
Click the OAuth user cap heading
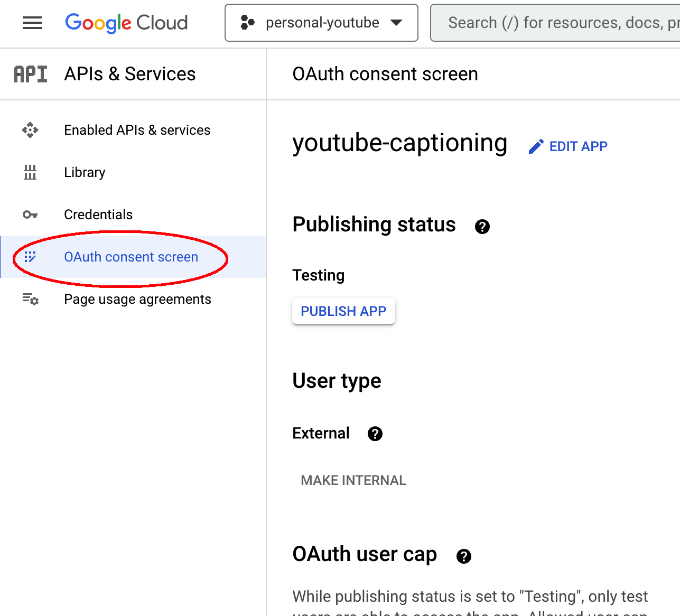click(365, 554)
